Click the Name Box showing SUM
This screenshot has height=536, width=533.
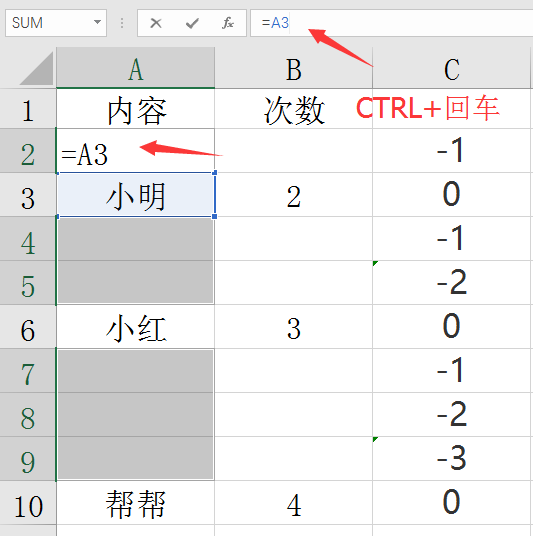(x=56, y=23)
